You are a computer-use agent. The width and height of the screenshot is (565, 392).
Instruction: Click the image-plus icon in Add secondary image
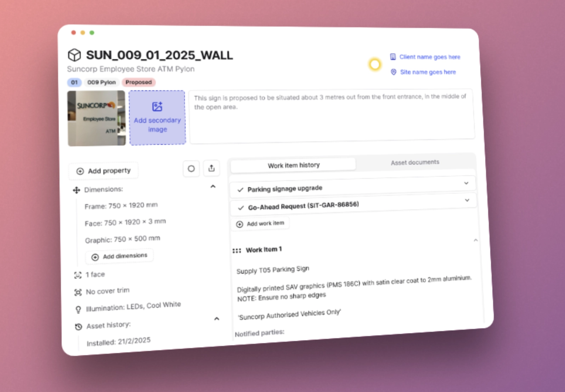157,107
